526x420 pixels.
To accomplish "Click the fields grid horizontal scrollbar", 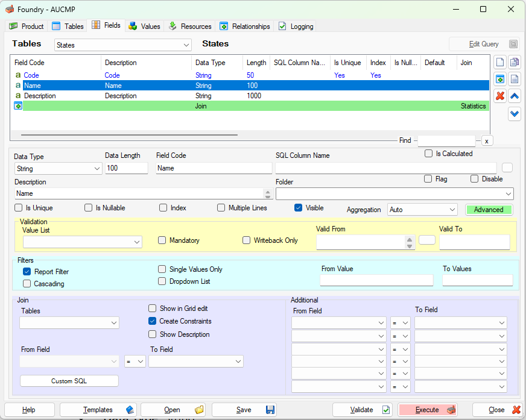I will [x=130, y=135].
